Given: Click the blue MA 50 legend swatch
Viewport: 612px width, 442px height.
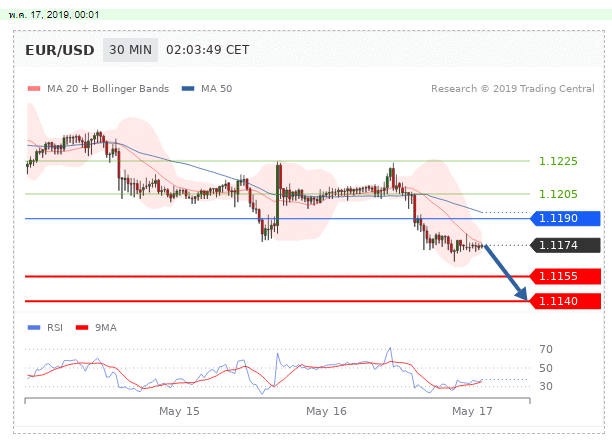Looking at the screenshot, I should [188, 89].
